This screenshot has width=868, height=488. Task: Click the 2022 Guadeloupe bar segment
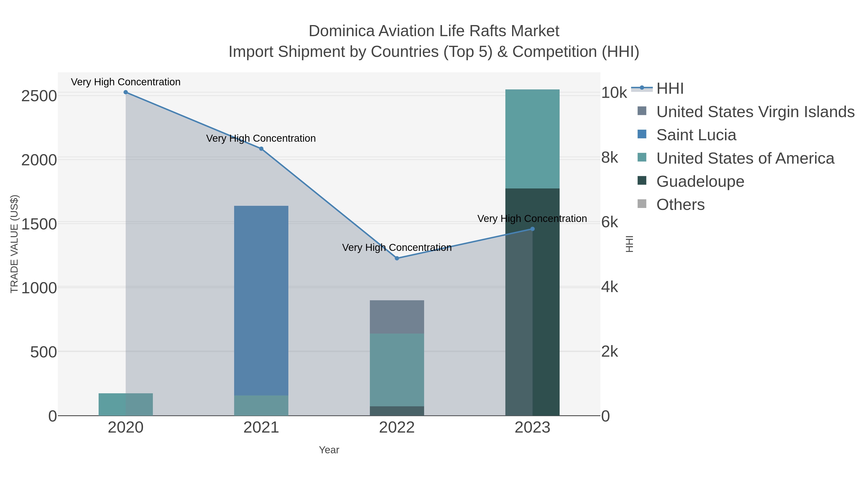[x=397, y=411]
